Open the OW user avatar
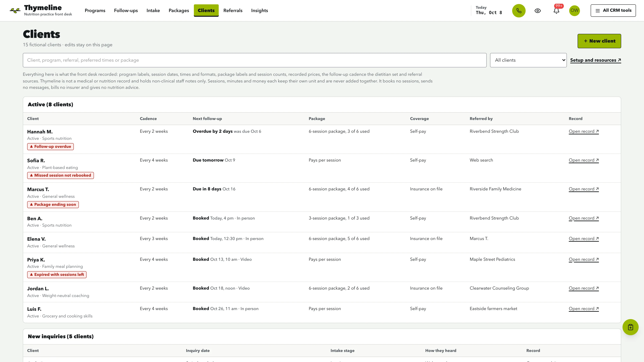644x362 pixels. point(574,11)
